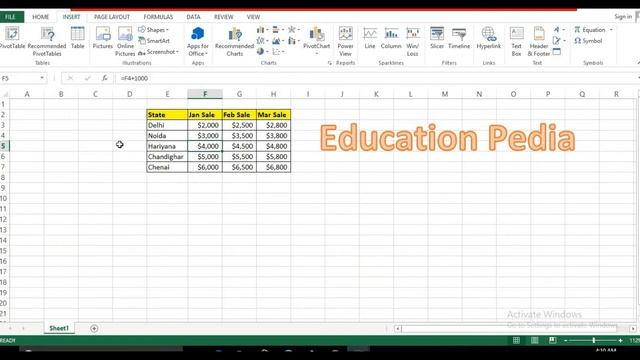Click the Insert Function fx button

(104, 78)
